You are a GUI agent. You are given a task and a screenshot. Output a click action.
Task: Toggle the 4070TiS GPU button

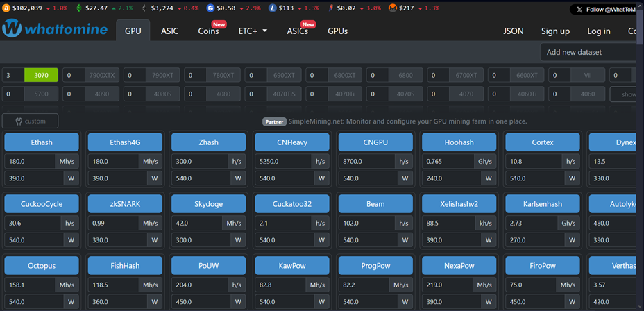coord(285,94)
